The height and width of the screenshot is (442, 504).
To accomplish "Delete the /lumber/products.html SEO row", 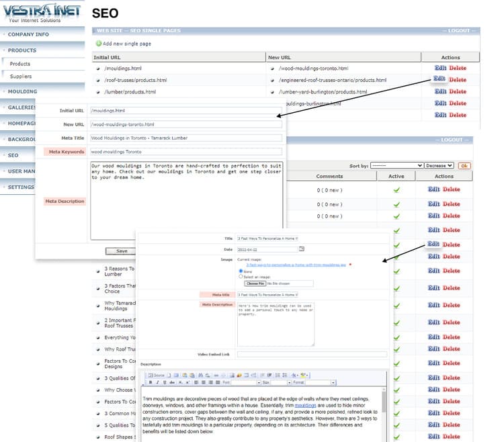I will tap(458, 91).
